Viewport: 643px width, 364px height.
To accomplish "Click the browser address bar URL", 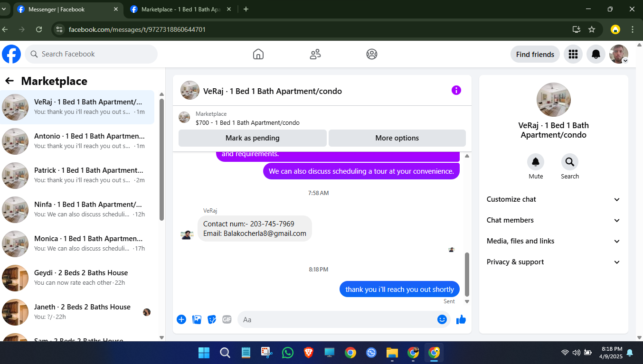I will (137, 29).
